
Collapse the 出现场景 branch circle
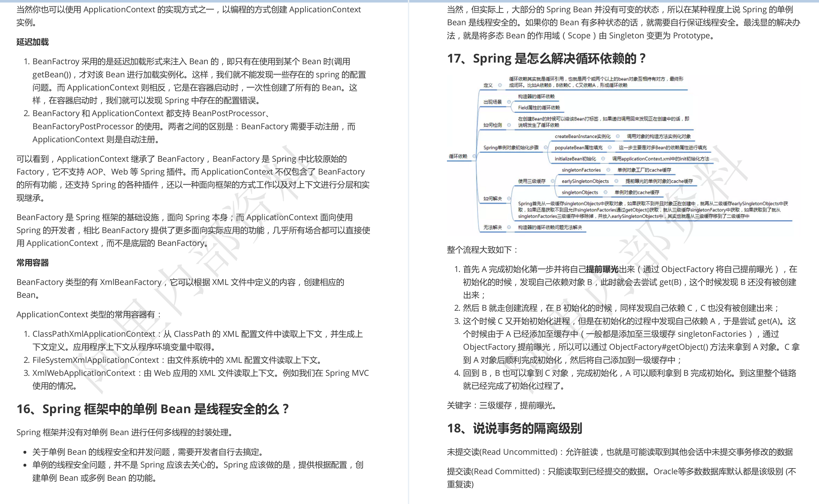(509, 102)
